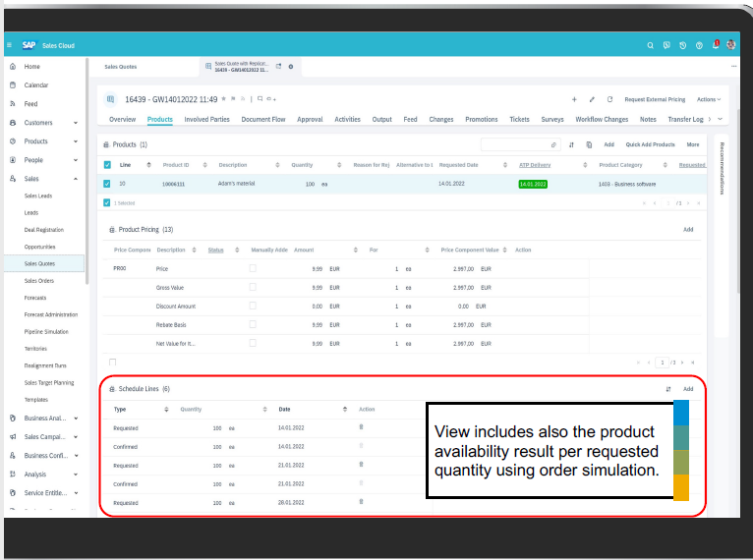Check Manually Added box for Rebate Basis row
The width and height of the screenshot is (753, 560).
point(253,324)
